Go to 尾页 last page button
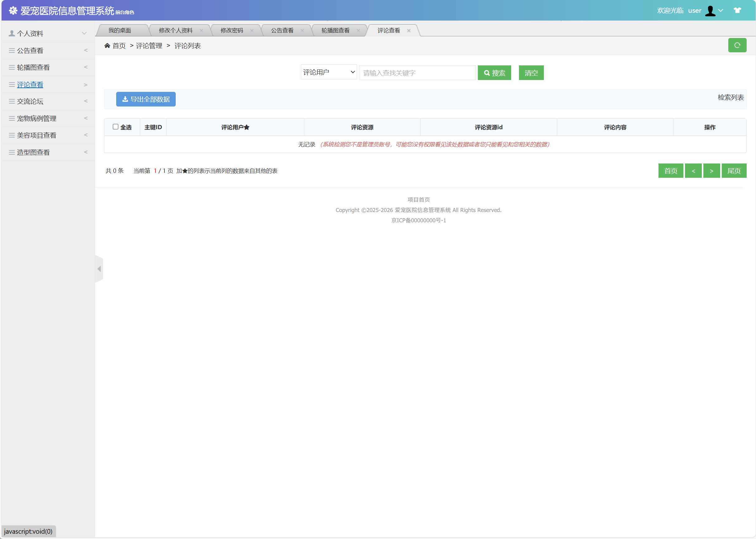The width and height of the screenshot is (756, 539). click(734, 171)
